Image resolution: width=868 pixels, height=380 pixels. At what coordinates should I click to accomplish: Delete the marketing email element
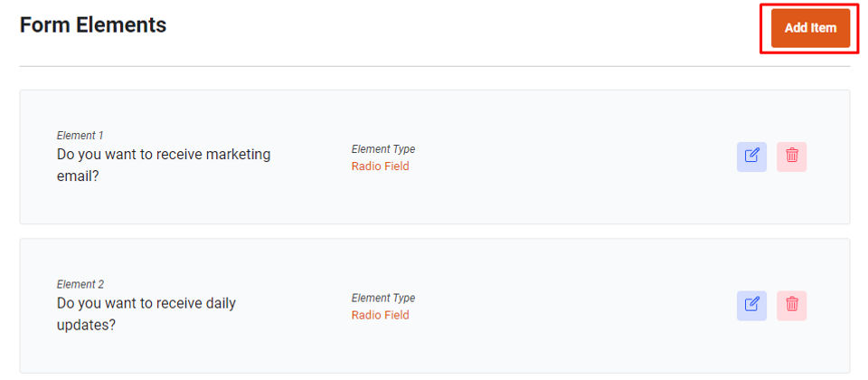point(791,157)
